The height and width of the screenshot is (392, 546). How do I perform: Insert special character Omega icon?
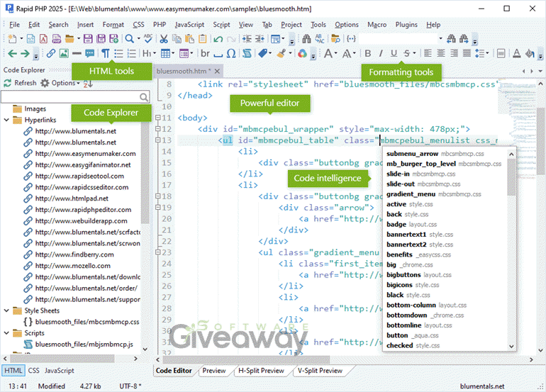click(231, 53)
